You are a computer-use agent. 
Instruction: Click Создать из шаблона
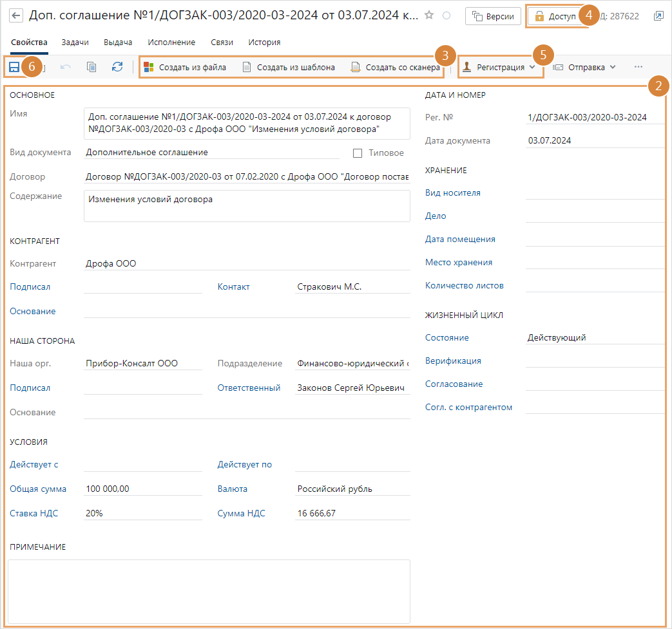click(x=289, y=67)
